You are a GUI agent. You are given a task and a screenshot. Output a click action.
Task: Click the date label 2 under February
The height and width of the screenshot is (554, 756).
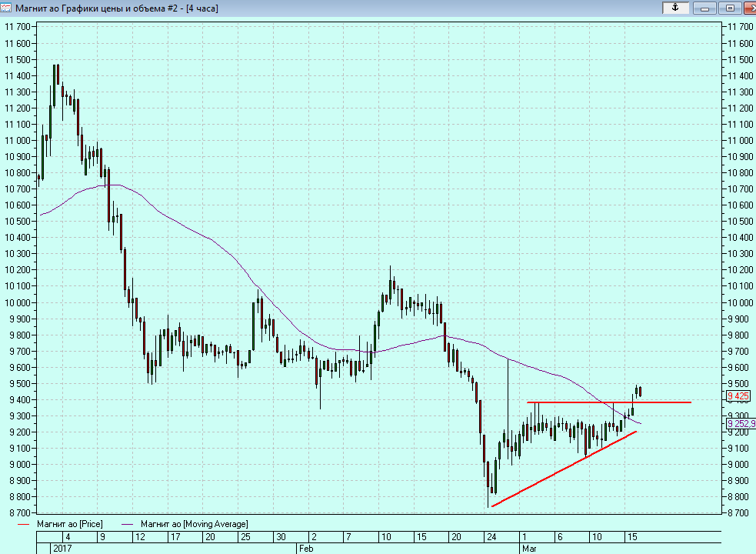coord(314,536)
